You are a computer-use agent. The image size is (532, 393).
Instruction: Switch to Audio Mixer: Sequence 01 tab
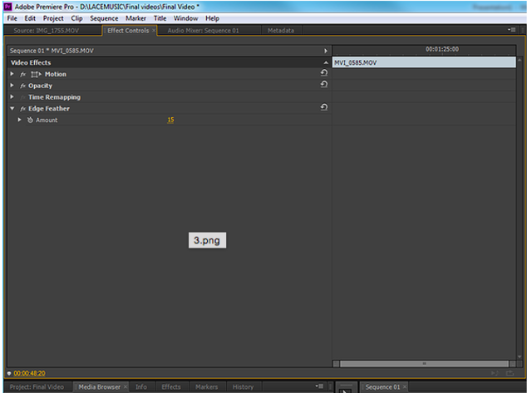203,31
